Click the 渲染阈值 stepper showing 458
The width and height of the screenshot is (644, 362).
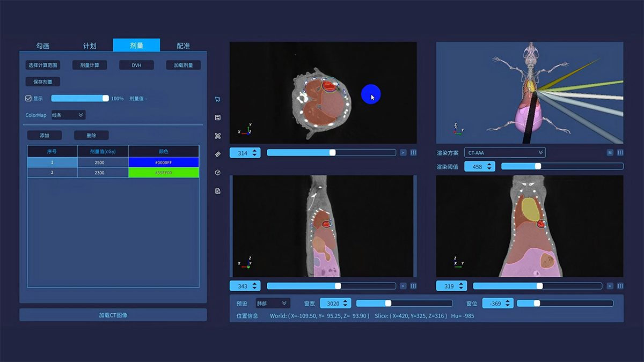point(480,167)
